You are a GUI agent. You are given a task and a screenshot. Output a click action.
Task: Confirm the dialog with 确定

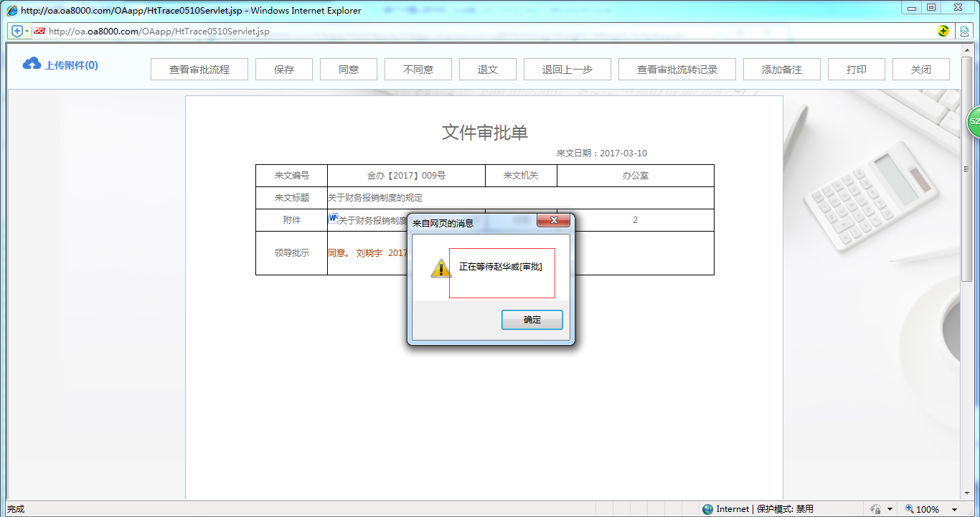coord(532,320)
